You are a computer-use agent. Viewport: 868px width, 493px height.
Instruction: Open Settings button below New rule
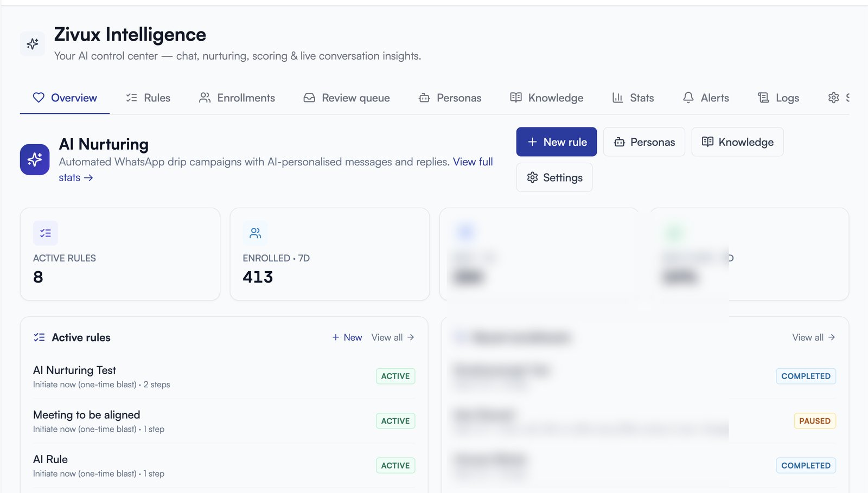click(554, 177)
